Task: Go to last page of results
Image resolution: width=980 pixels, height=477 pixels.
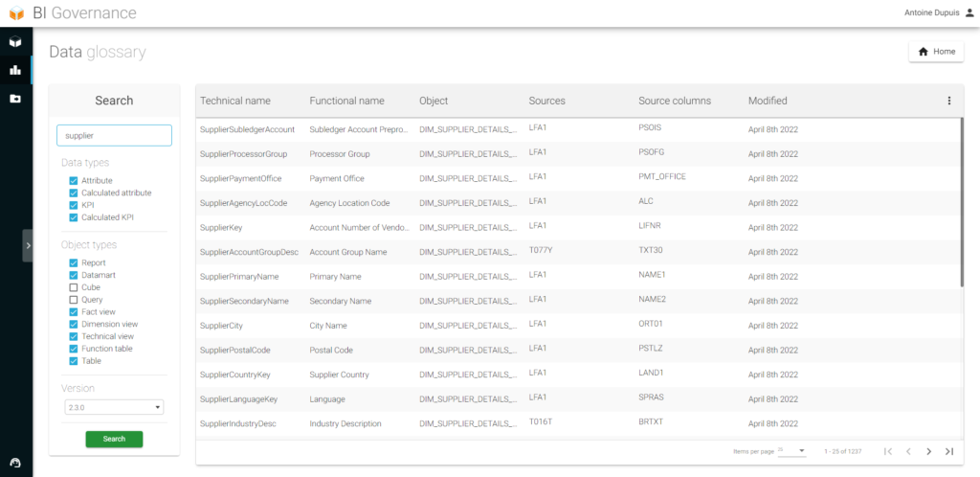Action: 949,451
